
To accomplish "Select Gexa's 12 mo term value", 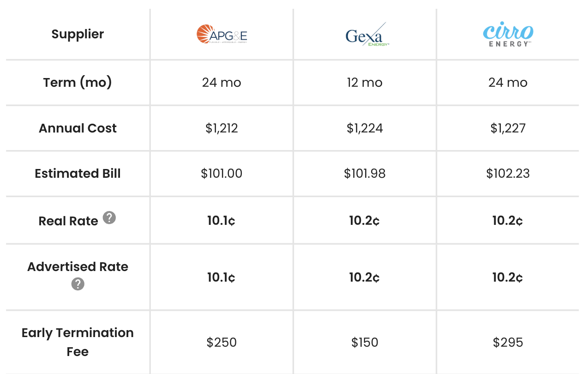I will [365, 83].
